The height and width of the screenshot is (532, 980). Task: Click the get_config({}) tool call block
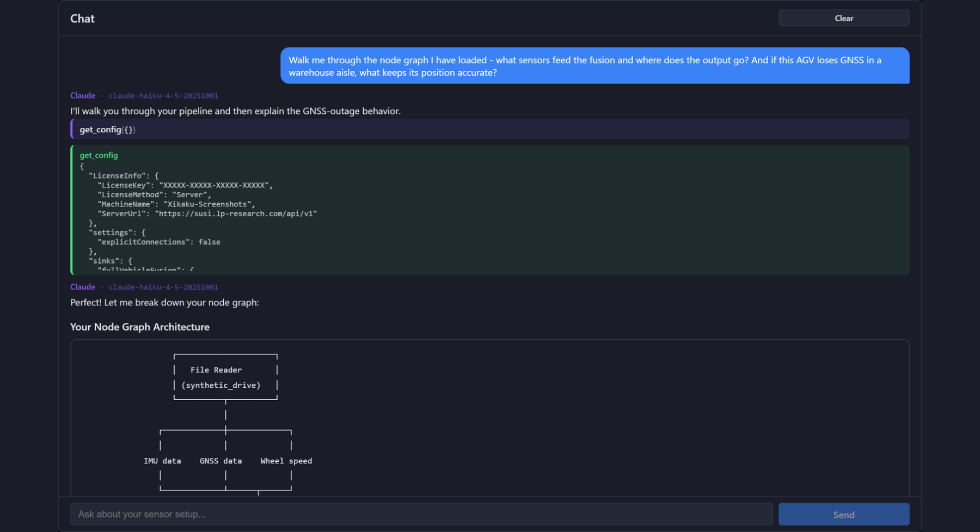pos(489,130)
